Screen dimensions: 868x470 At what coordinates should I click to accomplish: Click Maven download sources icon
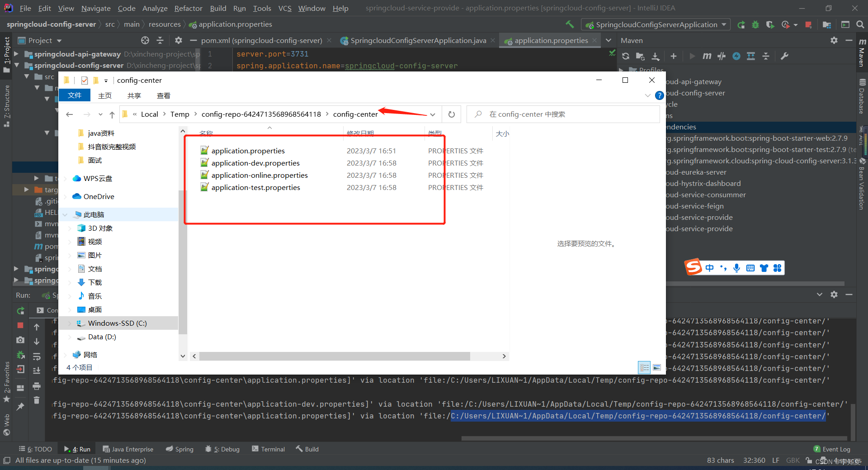tap(655, 56)
